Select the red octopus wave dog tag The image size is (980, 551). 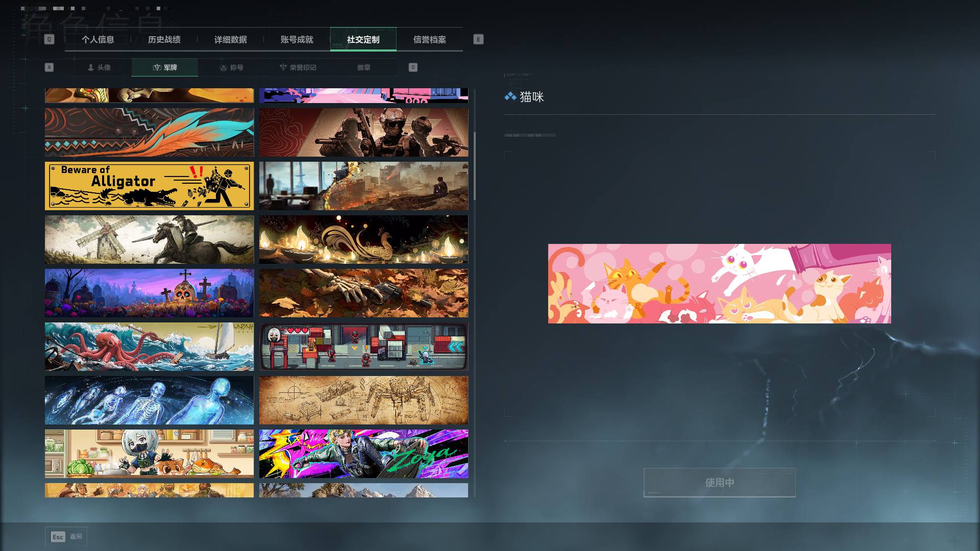(149, 346)
